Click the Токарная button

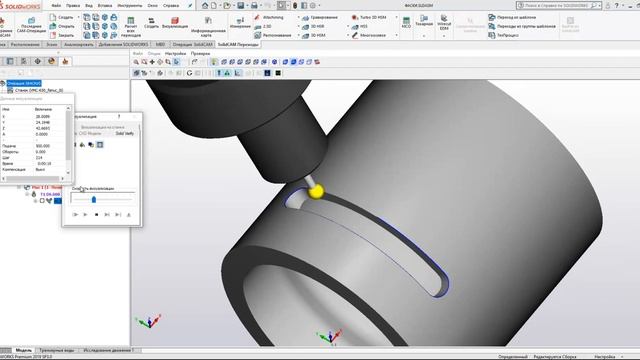(424, 20)
